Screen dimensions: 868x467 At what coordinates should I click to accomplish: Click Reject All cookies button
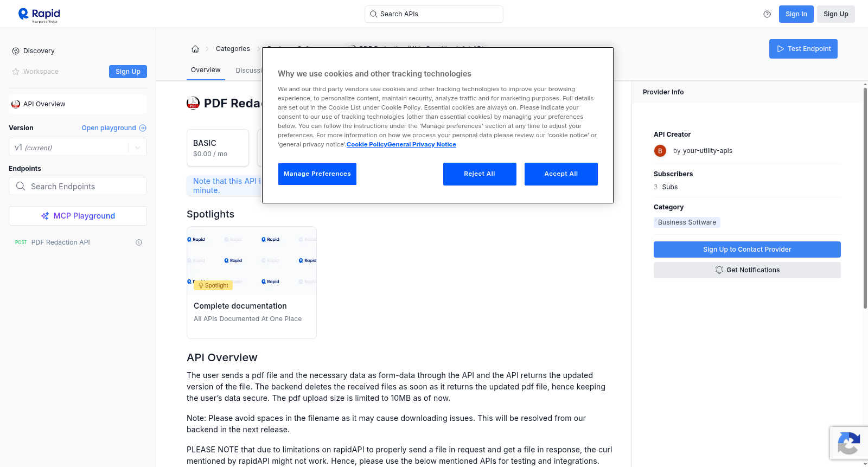[480, 174]
